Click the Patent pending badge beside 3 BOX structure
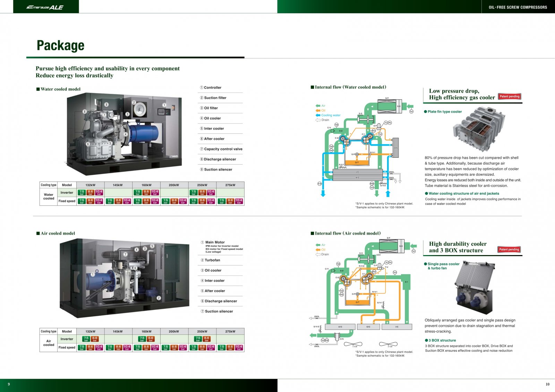This screenshot has width=555, height=392. (509, 250)
